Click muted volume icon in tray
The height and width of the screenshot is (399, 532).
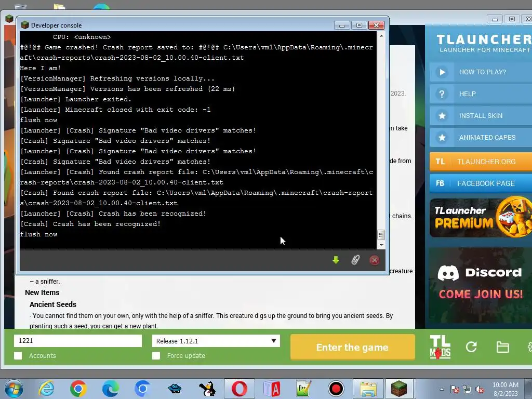click(480, 389)
